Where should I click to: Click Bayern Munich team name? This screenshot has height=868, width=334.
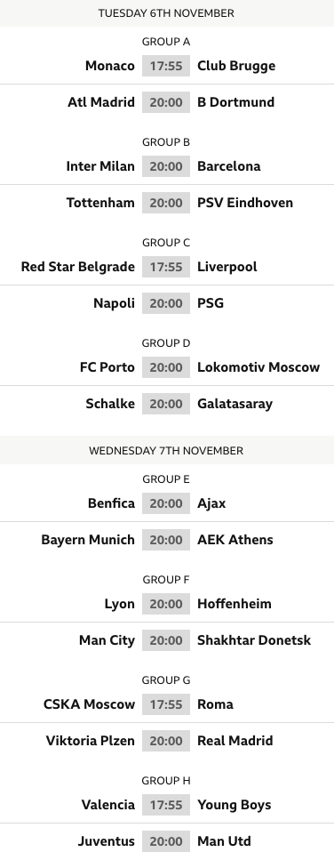click(88, 541)
